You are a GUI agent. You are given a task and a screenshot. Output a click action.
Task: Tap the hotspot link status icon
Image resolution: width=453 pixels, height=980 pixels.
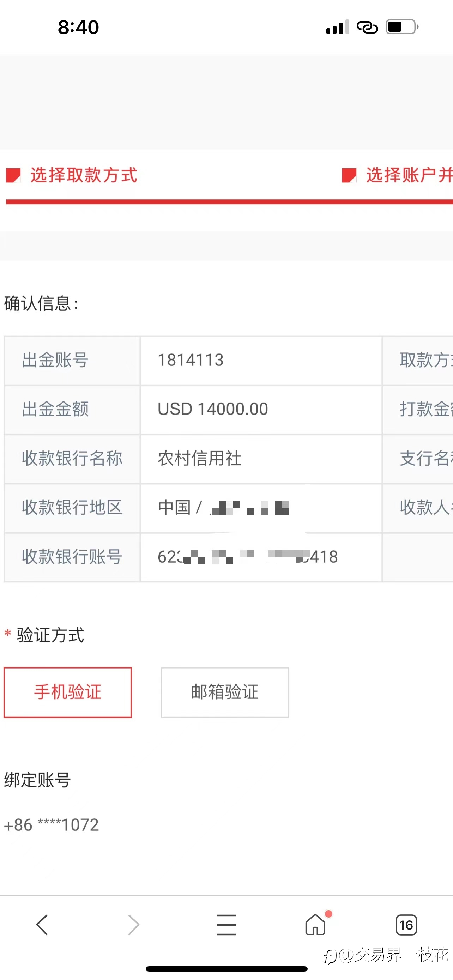click(x=367, y=27)
